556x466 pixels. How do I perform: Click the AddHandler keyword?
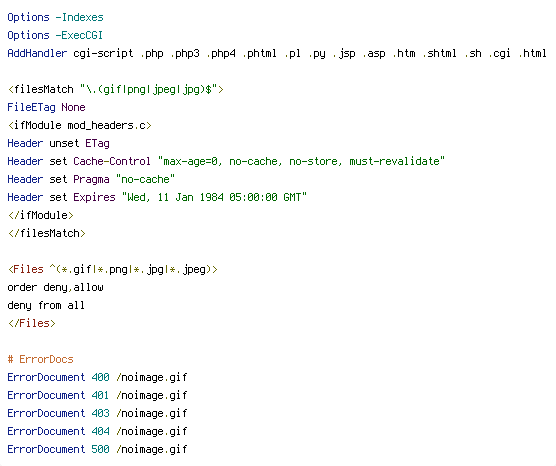[x=37, y=53]
